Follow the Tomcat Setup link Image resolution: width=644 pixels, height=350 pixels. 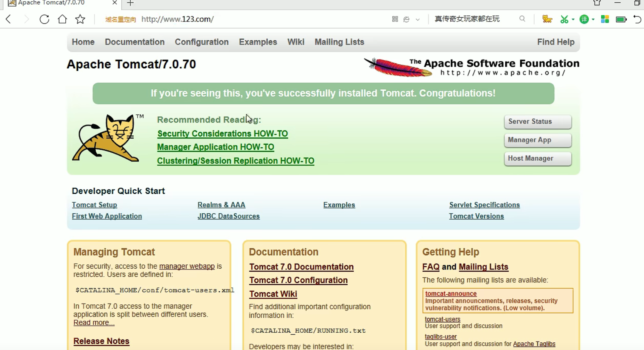(x=95, y=205)
